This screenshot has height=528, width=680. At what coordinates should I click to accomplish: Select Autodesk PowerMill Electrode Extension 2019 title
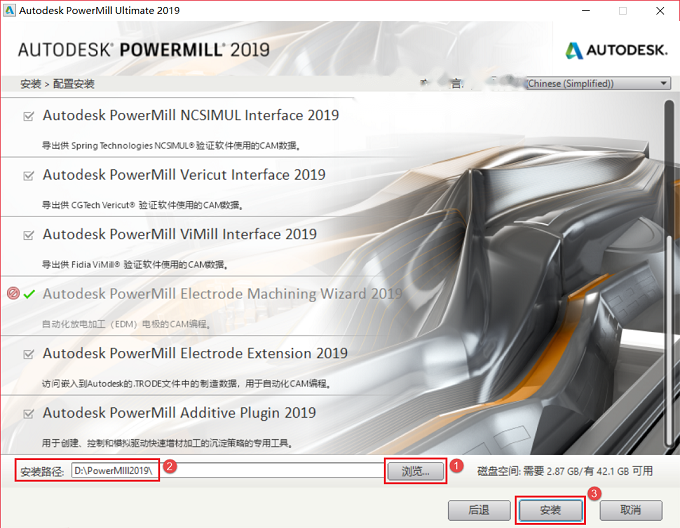pyautogui.click(x=195, y=353)
